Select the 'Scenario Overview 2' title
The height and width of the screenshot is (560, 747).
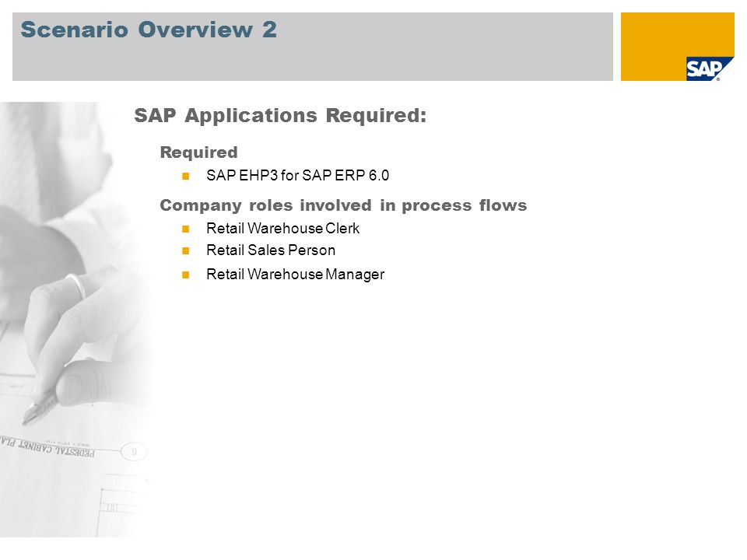pyautogui.click(x=149, y=30)
